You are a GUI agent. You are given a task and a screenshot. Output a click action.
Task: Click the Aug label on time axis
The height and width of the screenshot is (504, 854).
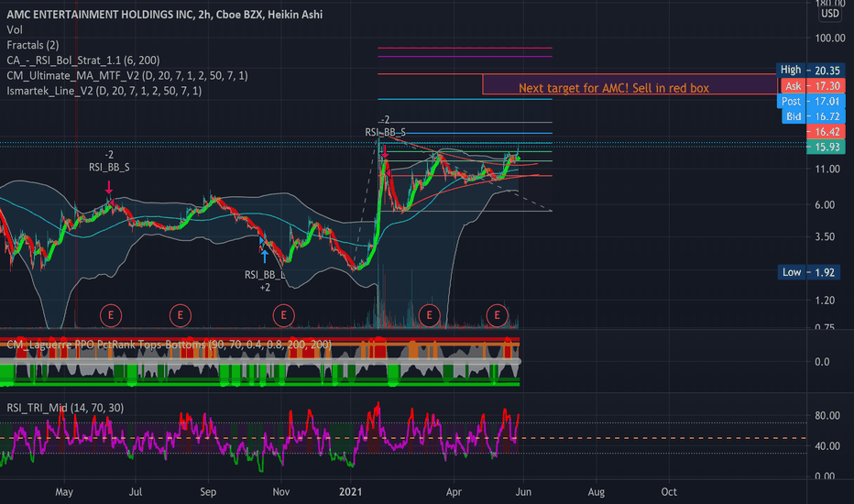[x=597, y=492]
